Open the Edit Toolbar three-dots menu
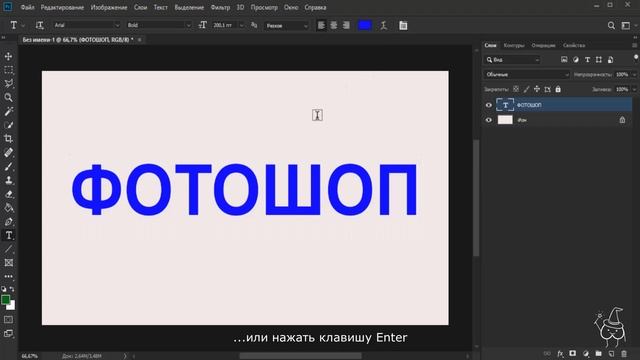Screen dimensions: 640x360 click(8, 276)
